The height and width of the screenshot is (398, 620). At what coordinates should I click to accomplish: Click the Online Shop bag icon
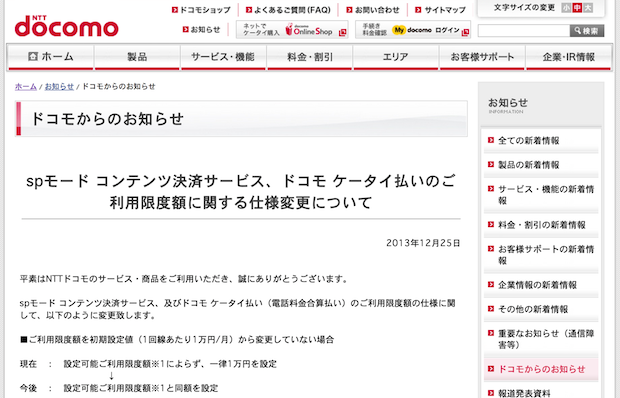tap(289, 29)
